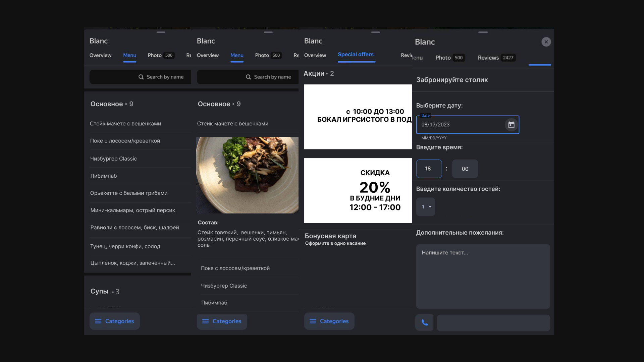
Task: Click search magnifier icon in first panel
Action: point(141,77)
